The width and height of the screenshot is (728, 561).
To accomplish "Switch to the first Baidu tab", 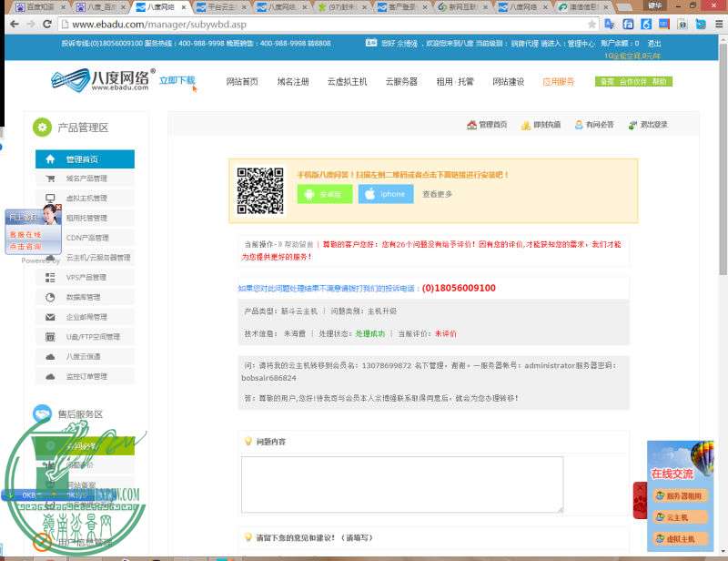I will (x=40, y=7).
